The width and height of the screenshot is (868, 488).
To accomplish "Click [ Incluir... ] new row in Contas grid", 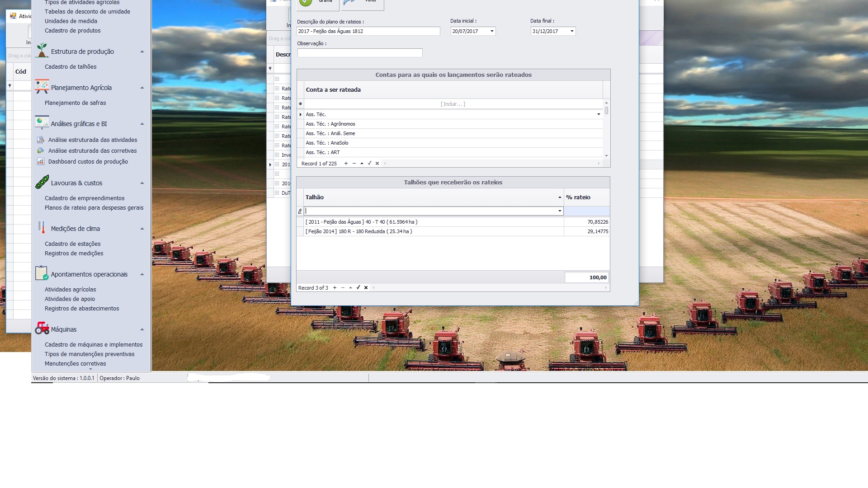I will (453, 104).
